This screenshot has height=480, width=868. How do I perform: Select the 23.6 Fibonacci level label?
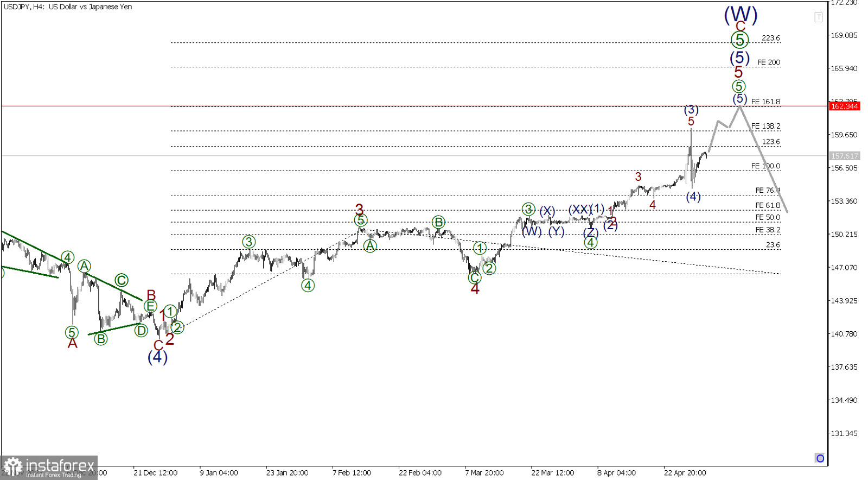[773, 245]
